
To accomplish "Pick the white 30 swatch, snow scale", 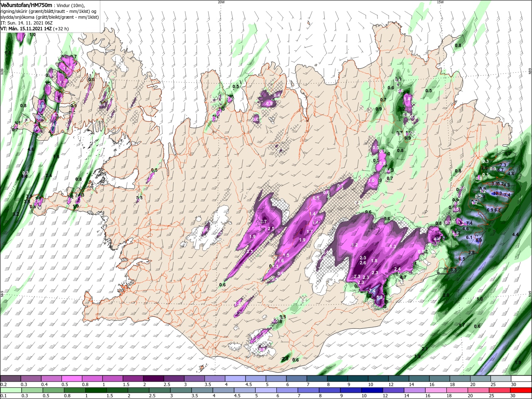I will pyautogui.click(x=521, y=378).
